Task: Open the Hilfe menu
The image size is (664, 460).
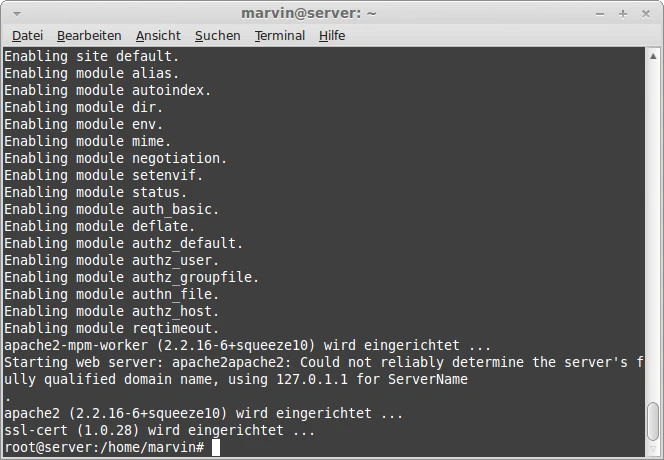Action: (332, 36)
